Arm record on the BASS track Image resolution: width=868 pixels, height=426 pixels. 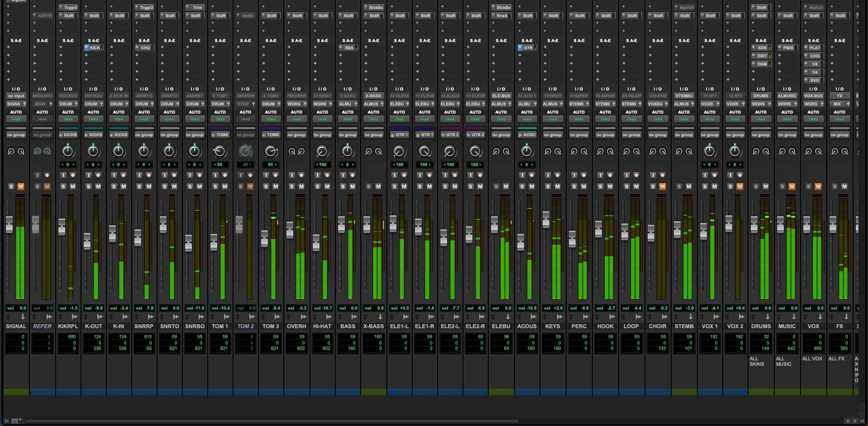pos(353,175)
